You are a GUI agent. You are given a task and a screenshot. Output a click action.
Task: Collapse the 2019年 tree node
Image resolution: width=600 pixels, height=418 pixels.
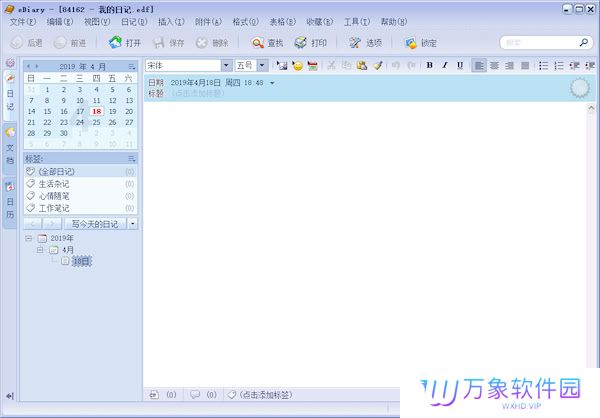point(29,238)
